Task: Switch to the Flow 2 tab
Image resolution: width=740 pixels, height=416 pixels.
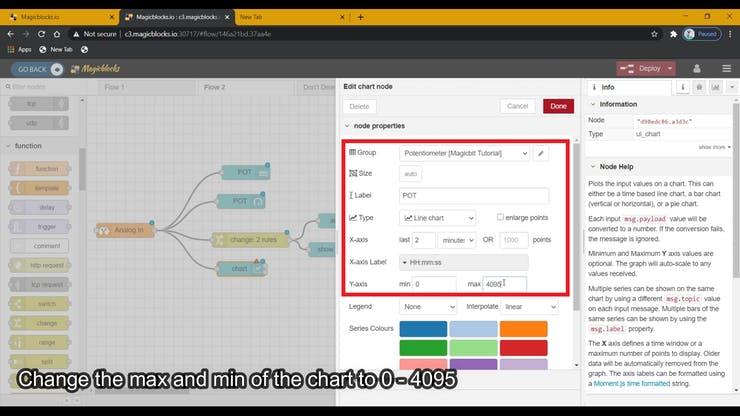Action: [x=215, y=87]
